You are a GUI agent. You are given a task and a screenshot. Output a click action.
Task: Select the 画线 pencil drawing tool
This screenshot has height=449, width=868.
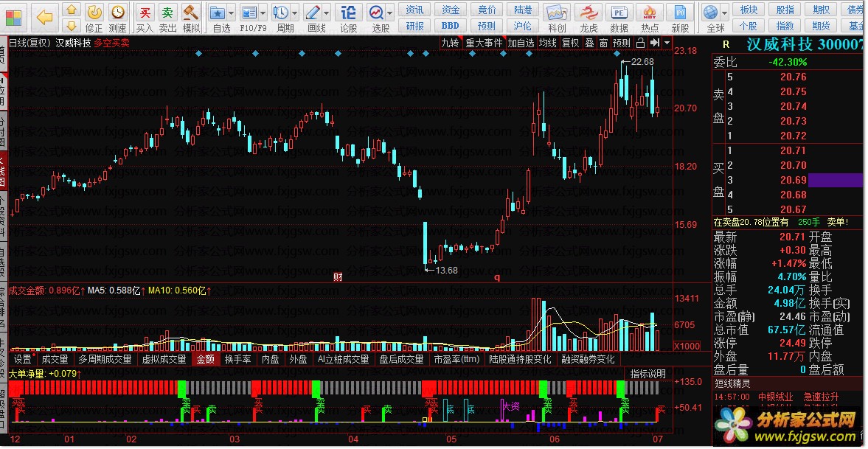pyautogui.click(x=313, y=13)
